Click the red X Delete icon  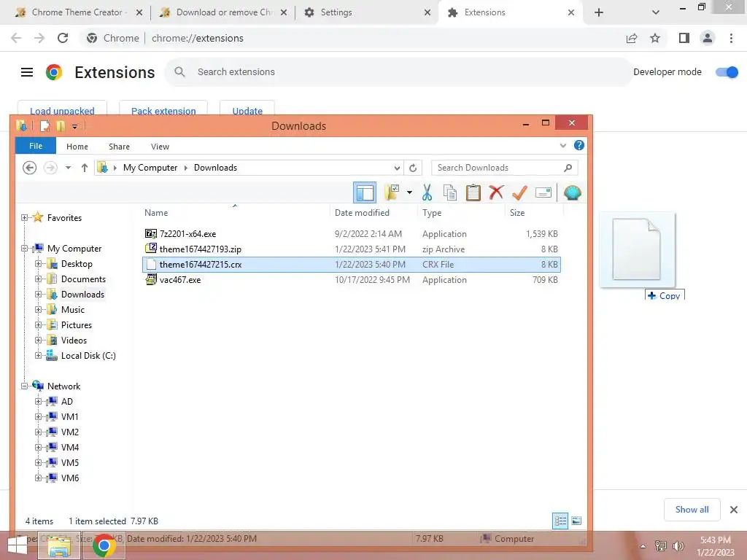(496, 192)
